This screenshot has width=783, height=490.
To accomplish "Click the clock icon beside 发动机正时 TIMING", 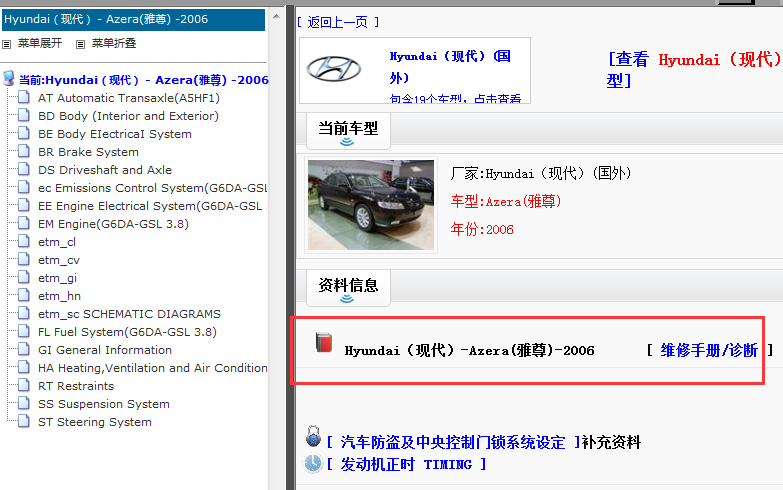I will coord(313,463).
